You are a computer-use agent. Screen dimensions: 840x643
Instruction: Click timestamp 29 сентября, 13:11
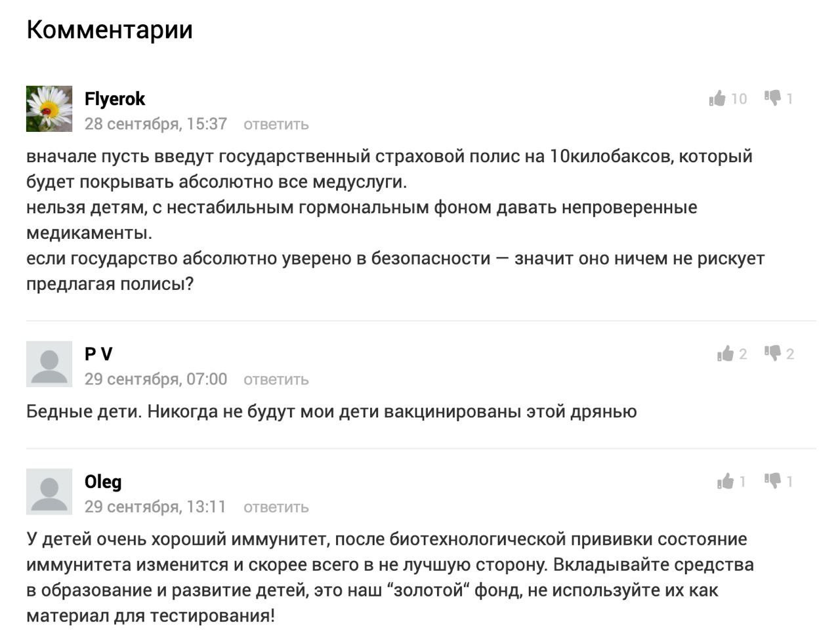[155, 507]
